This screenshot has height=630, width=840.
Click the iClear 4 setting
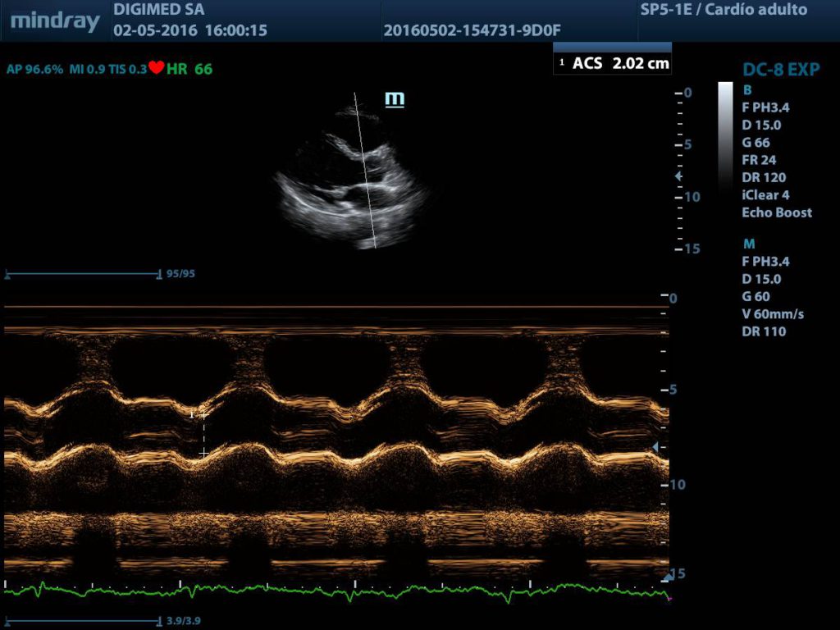(765, 195)
